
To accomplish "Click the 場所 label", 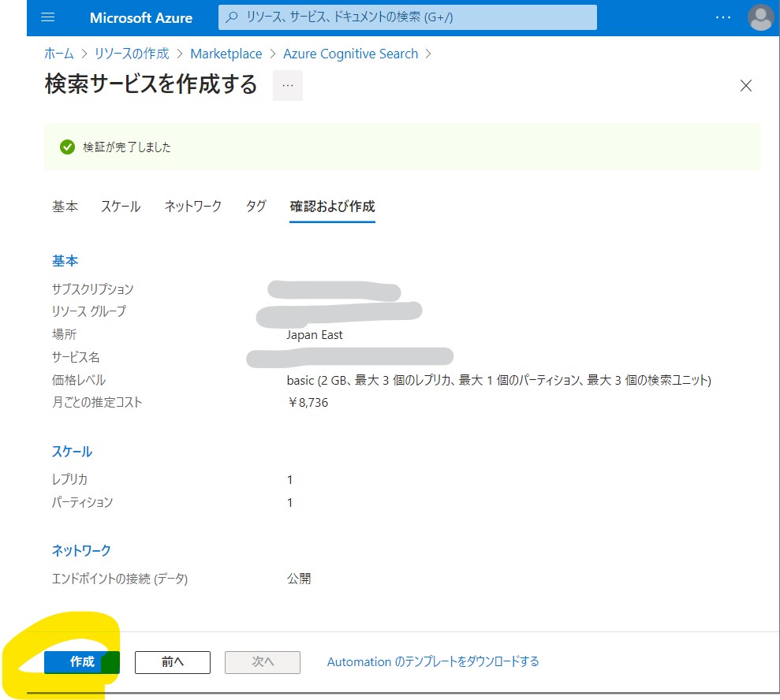I will coord(64,334).
